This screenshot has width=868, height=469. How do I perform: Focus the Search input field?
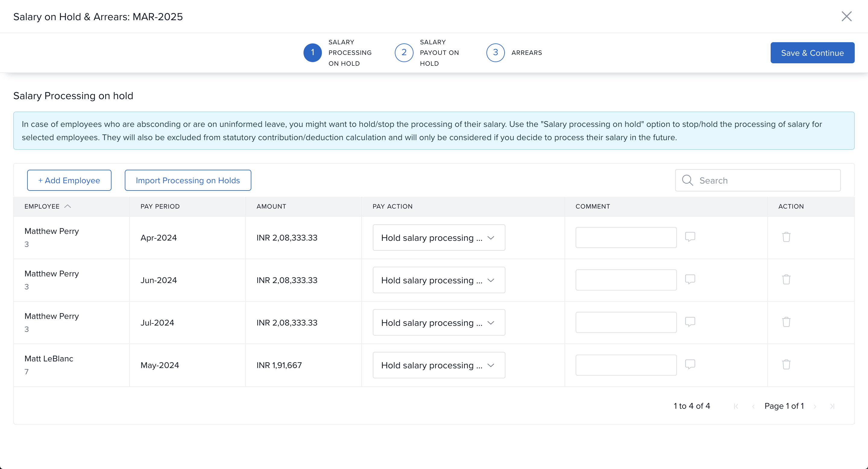(765, 181)
